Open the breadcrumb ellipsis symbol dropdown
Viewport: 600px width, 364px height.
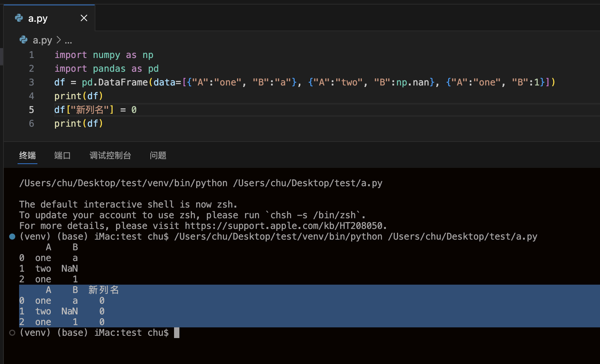[68, 40]
